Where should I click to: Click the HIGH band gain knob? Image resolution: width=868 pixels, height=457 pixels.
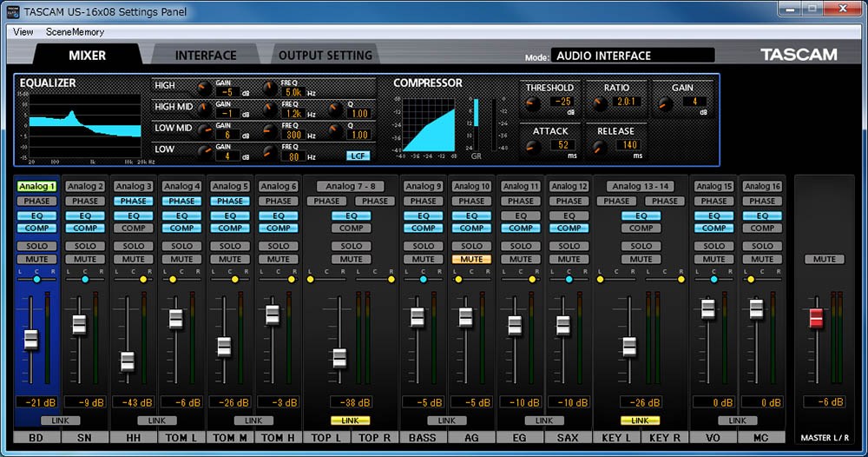coord(203,87)
